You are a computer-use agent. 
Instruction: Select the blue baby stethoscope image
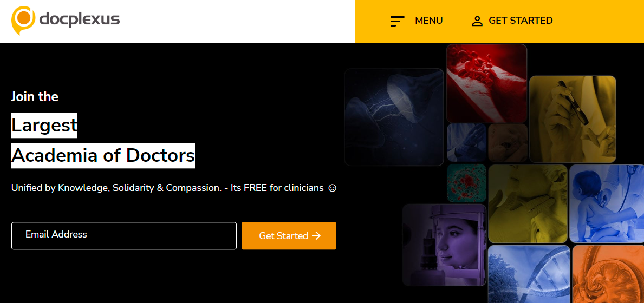pyautogui.click(x=607, y=203)
